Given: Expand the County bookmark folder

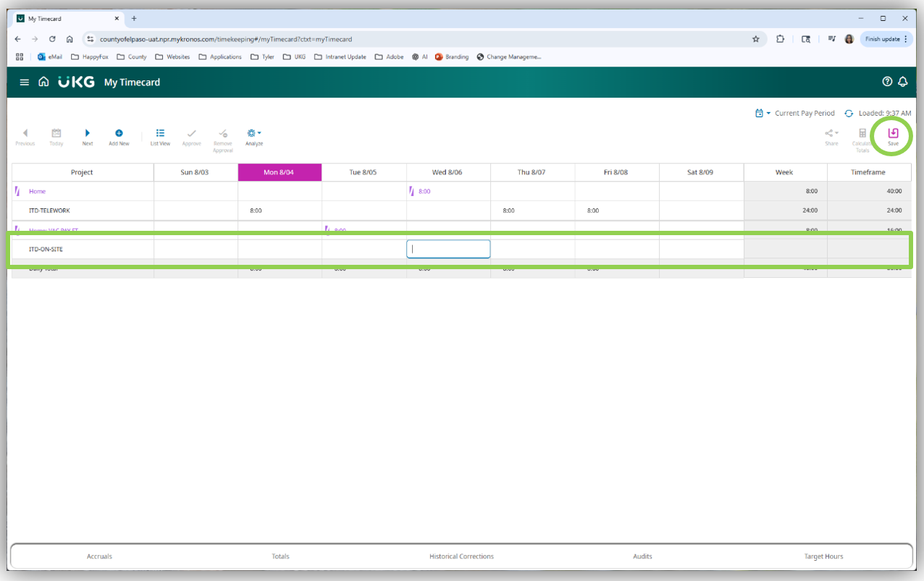Looking at the screenshot, I should tap(132, 56).
